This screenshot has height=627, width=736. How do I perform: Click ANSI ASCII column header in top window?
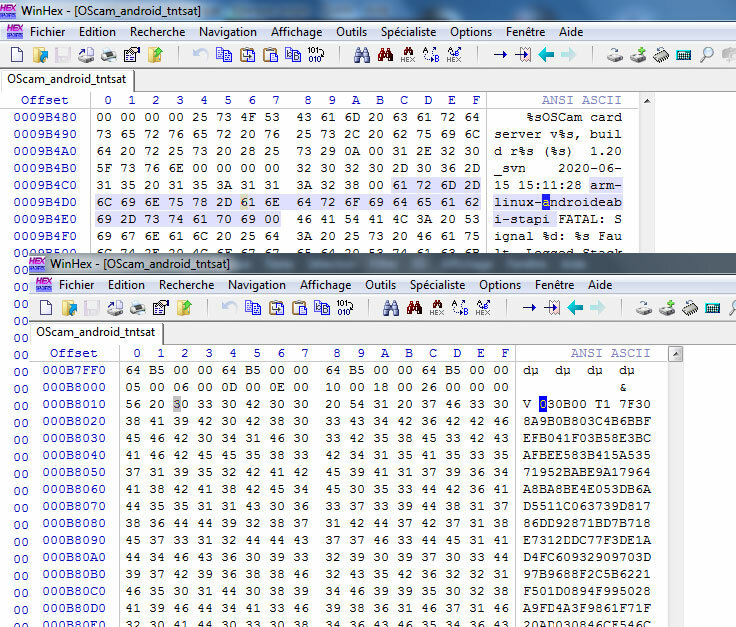(x=581, y=100)
